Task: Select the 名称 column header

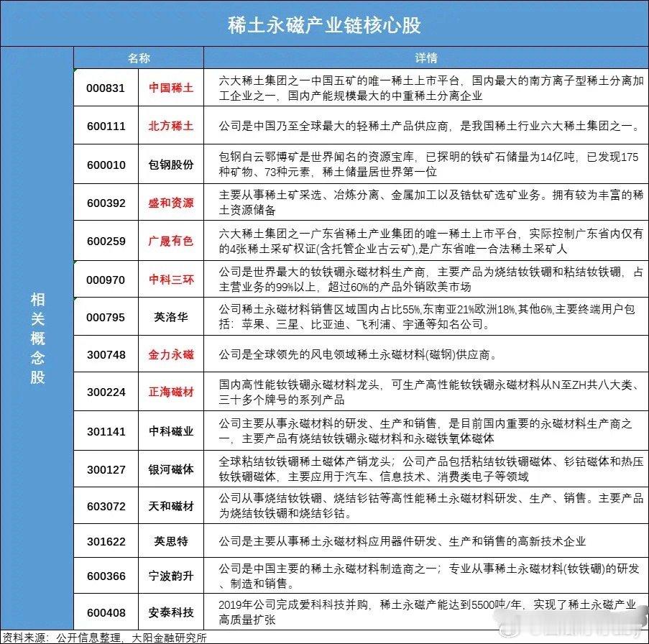Action: pyautogui.click(x=139, y=58)
